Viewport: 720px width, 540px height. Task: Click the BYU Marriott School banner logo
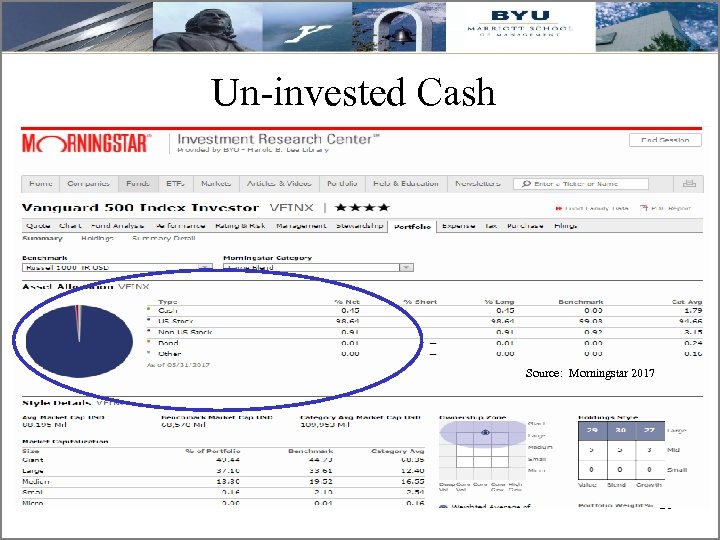click(520, 25)
